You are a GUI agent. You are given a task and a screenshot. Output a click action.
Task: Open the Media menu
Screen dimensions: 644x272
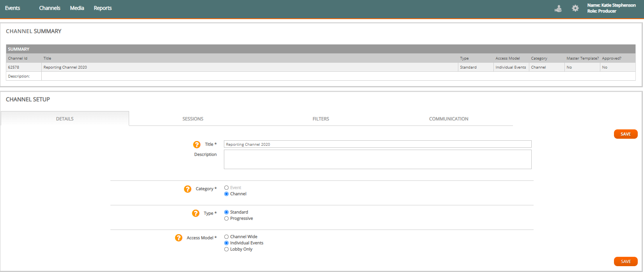77,8
